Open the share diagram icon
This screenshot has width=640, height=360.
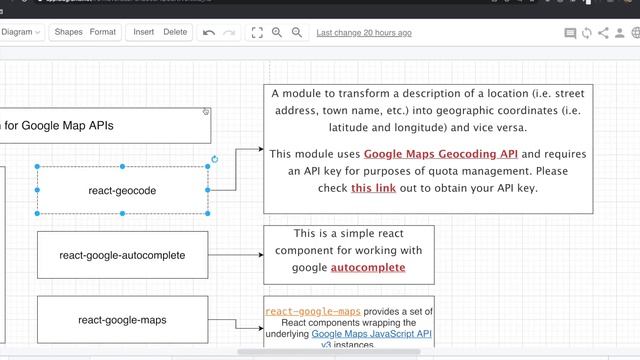pyautogui.click(x=603, y=33)
